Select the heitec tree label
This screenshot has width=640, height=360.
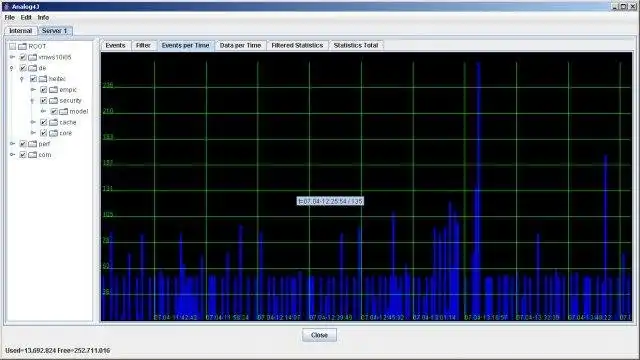[x=57, y=79]
